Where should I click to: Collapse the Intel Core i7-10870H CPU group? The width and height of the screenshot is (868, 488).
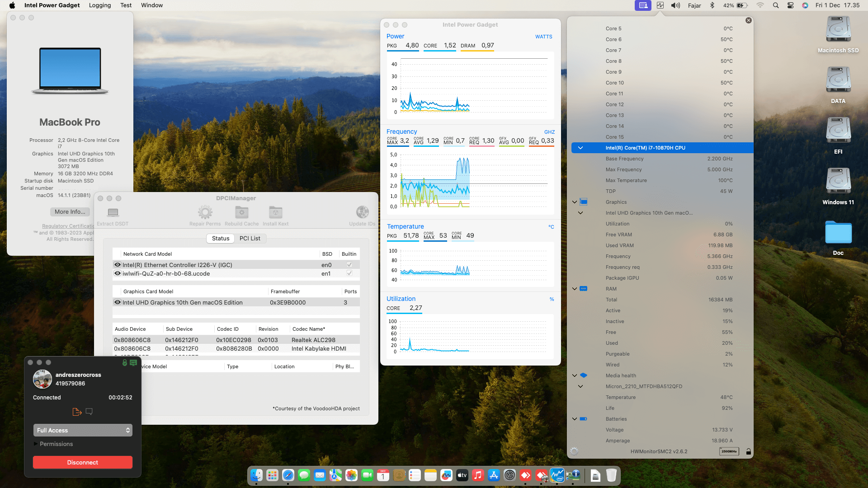coord(580,148)
